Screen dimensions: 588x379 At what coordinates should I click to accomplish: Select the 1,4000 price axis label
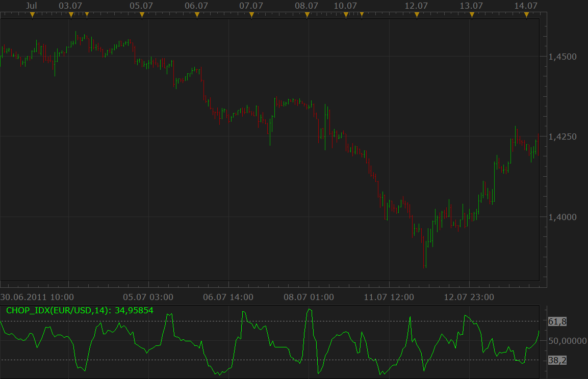[x=563, y=217]
